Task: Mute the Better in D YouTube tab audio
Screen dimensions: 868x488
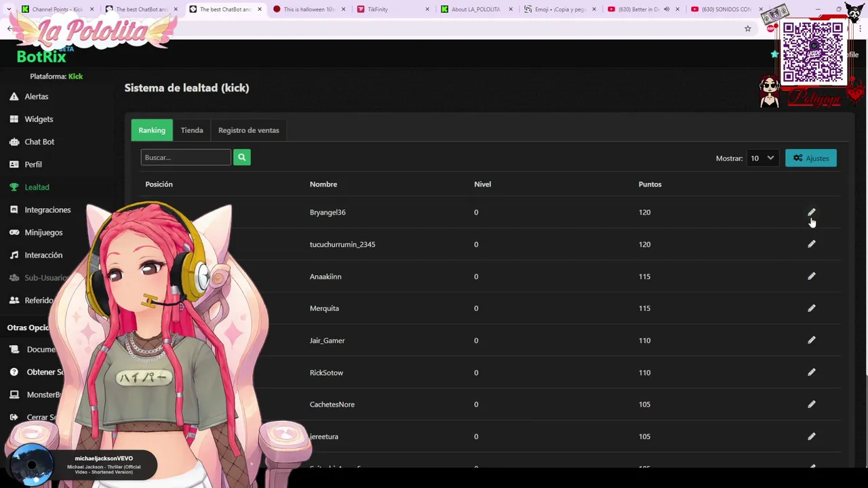Action: (666, 9)
